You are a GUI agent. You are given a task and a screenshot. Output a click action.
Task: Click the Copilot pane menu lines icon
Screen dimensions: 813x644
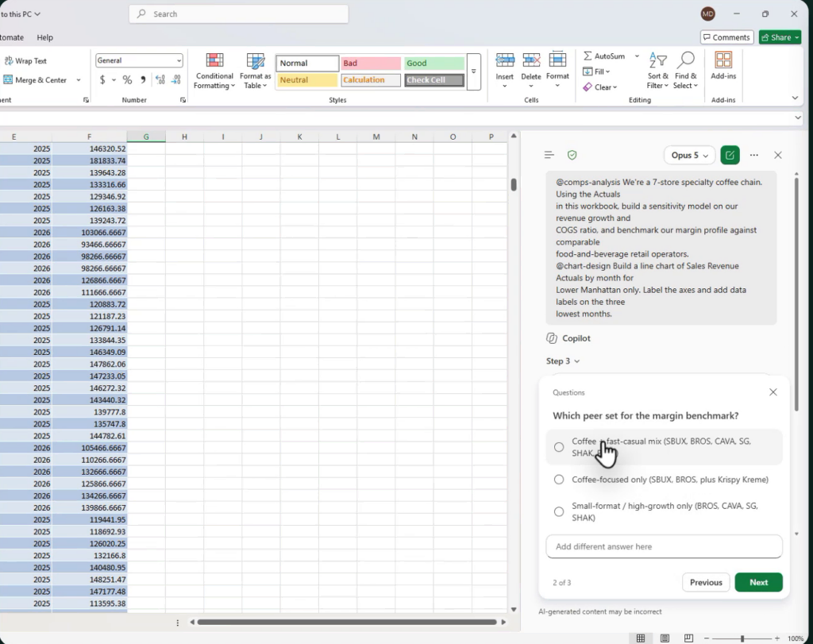[x=549, y=155]
